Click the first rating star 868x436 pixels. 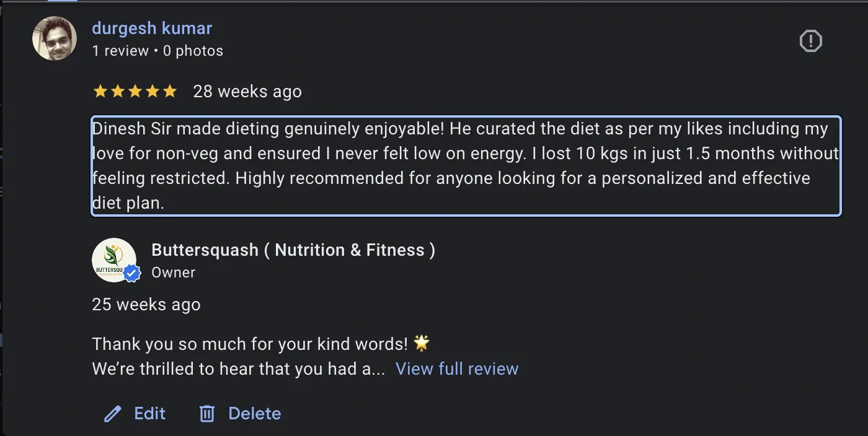[100, 92]
